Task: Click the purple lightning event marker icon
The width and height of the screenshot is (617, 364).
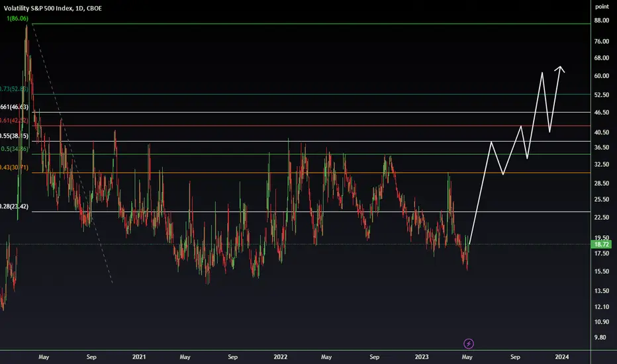Action: coord(468,343)
